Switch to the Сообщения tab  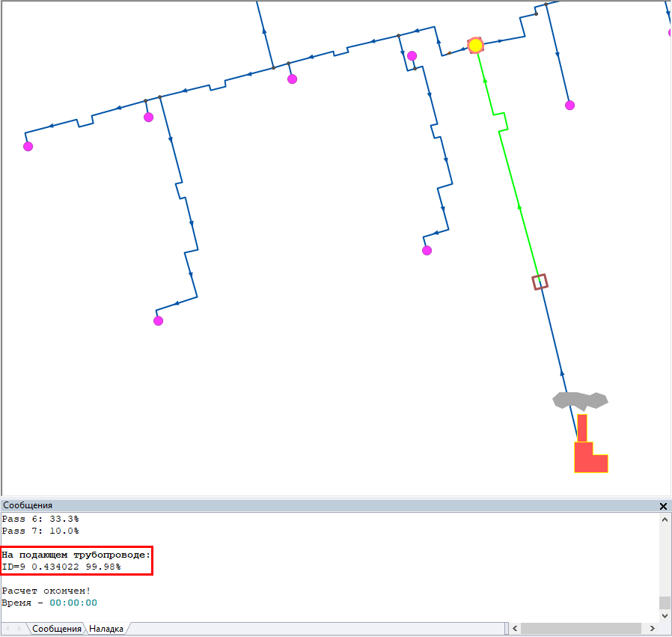pyautogui.click(x=56, y=629)
